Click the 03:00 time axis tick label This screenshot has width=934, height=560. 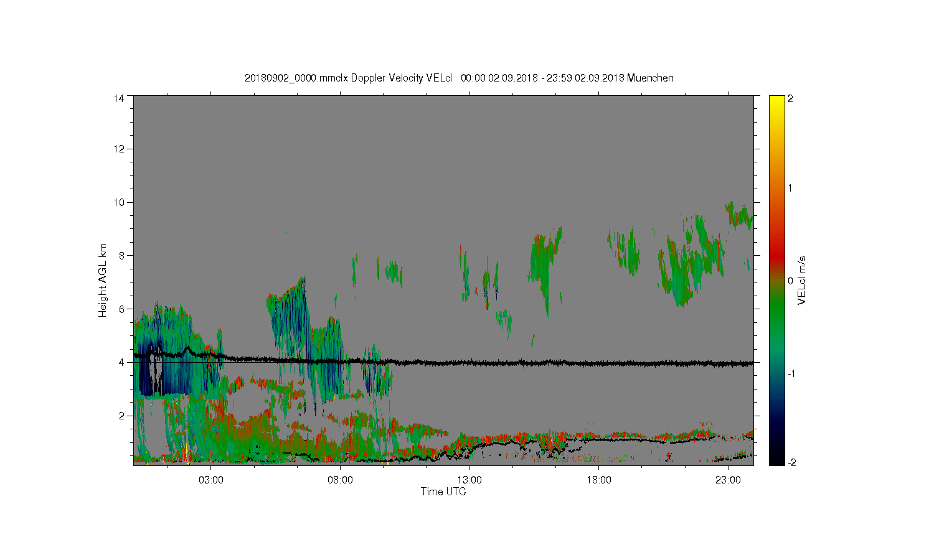click(211, 480)
